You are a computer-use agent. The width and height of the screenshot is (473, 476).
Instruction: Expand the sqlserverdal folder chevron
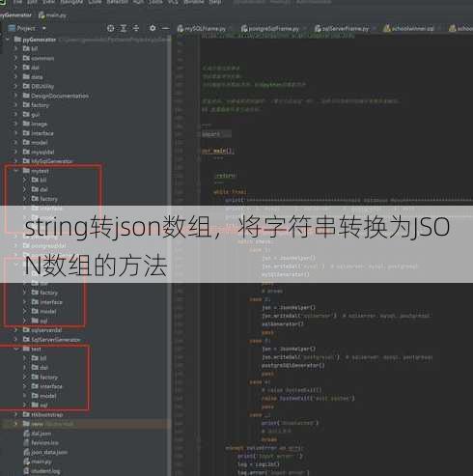15,330
